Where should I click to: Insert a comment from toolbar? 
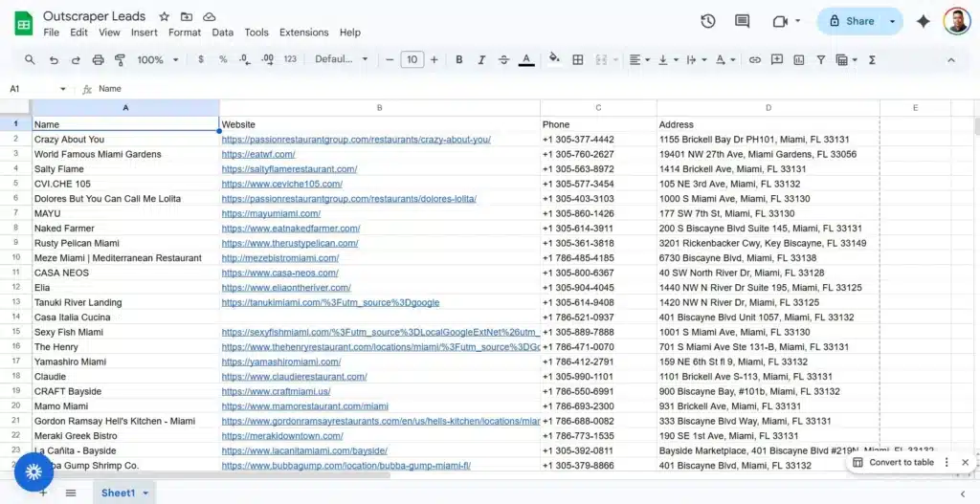[777, 60]
